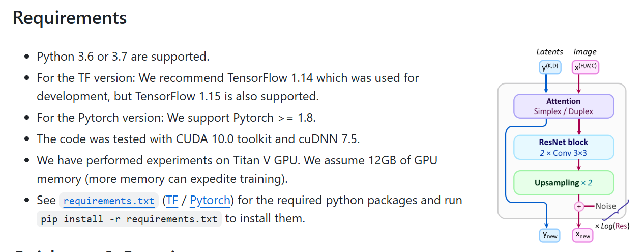Click the pip install -r requirements.txt code snippet
The image size is (644, 252).
tap(129, 219)
